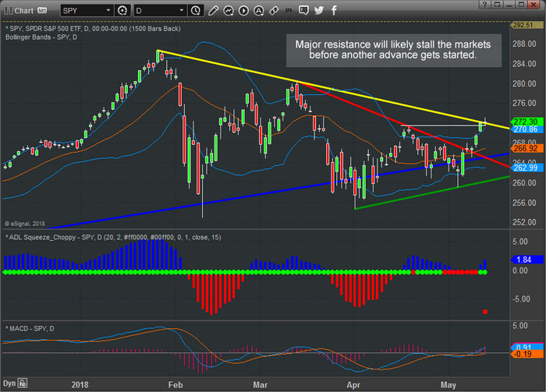Viewport: 546px width, 392px height.
Task: Open the chart studies line-graph icon
Action: (229, 11)
